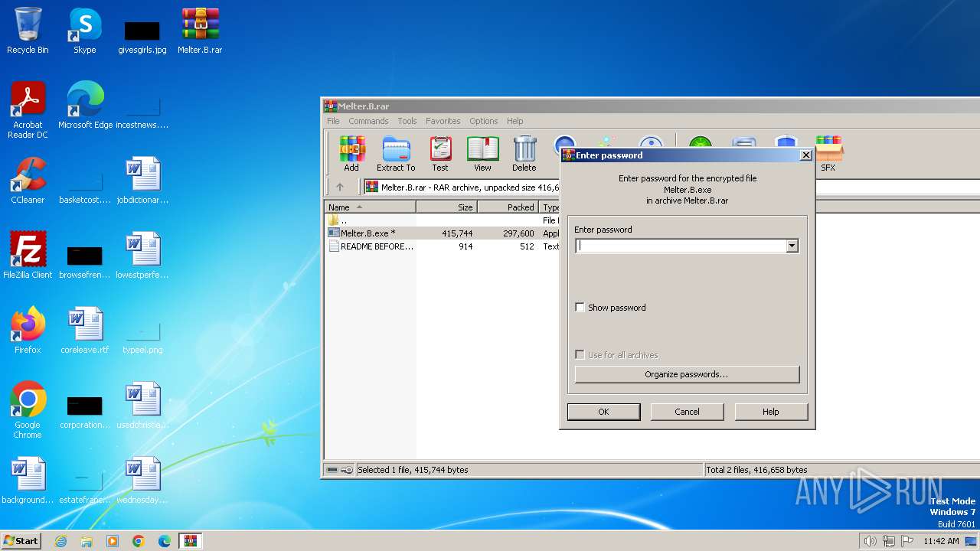Click the Extract To toolbar icon
The image size is (980, 551).
tap(396, 154)
